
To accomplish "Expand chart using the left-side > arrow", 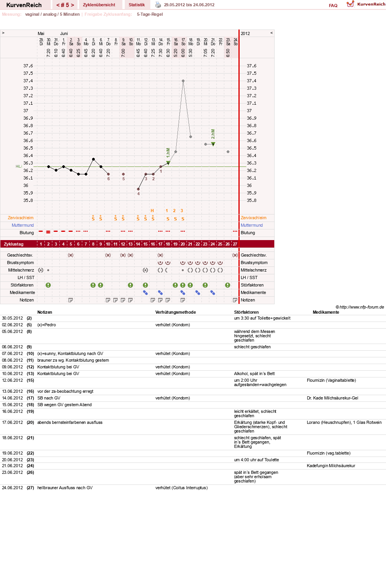I will (x=3, y=33).
